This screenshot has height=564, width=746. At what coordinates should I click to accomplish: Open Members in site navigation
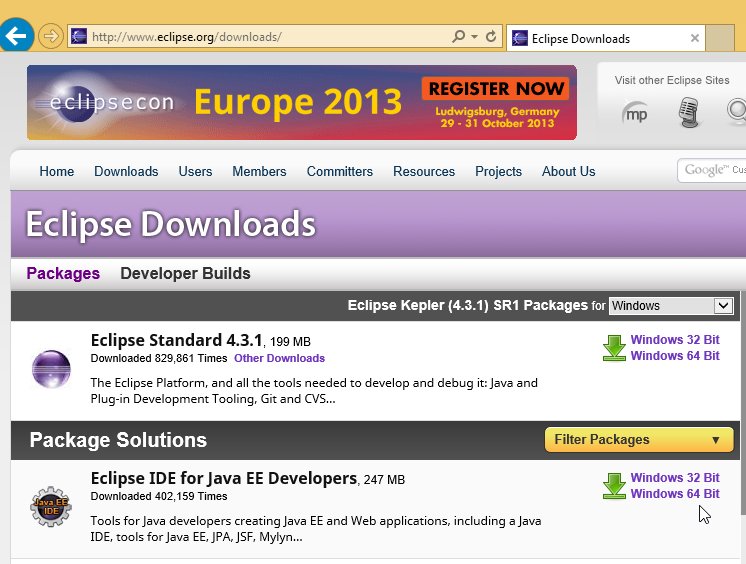[x=259, y=171]
